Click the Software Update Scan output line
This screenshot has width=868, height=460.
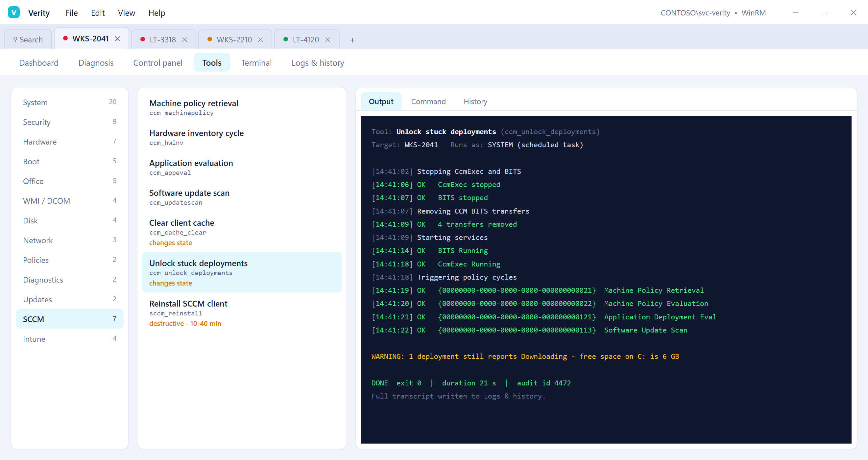tap(529, 330)
